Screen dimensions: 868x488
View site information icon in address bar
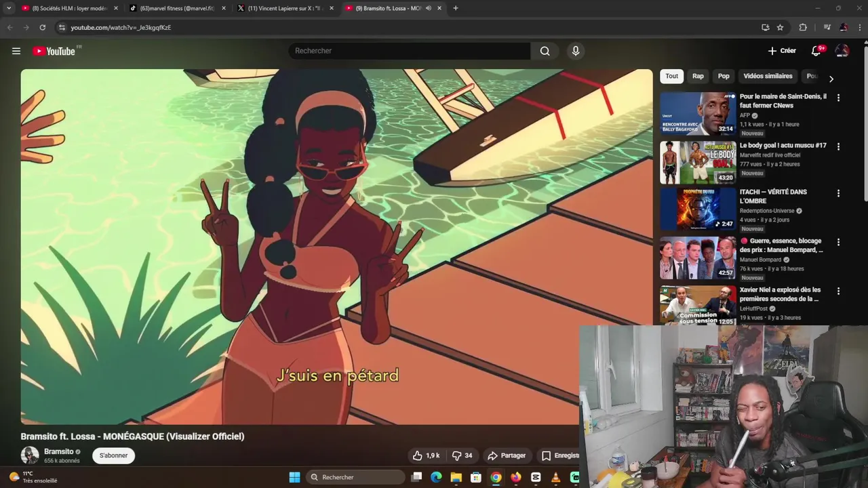coord(62,27)
